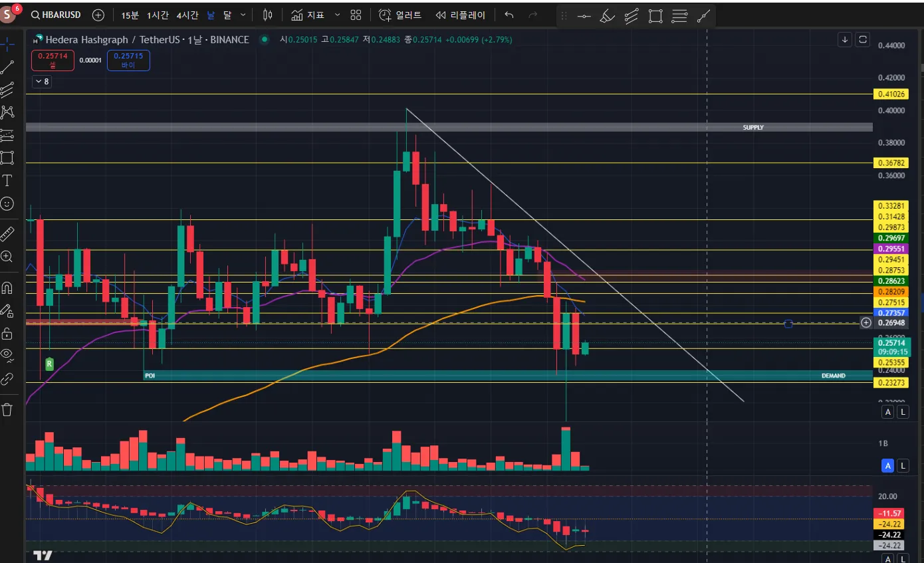
Task: Open the Gann and Fibonacci tools group
Action: 7,90
